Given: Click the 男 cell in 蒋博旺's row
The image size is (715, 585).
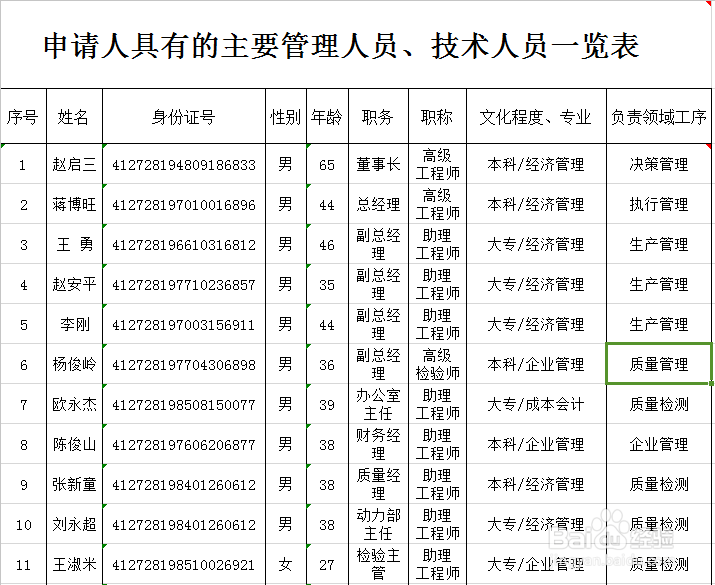Looking at the screenshot, I should pyautogui.click(x=286, y=204).
